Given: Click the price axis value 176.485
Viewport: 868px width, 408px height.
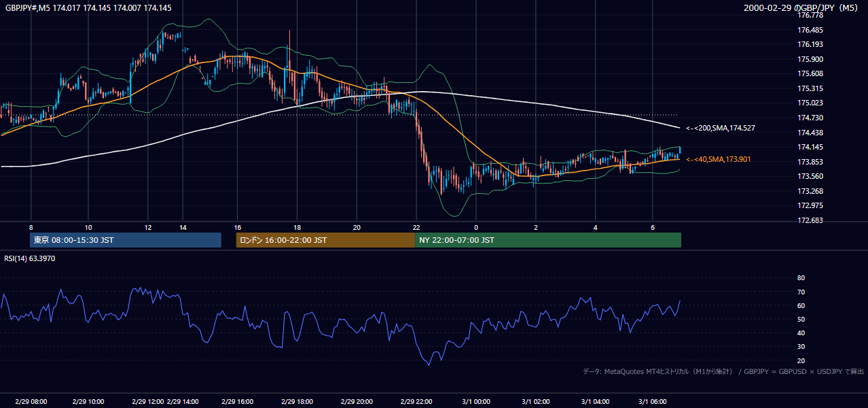Looking at the screenshot, I should coord(810,30).
